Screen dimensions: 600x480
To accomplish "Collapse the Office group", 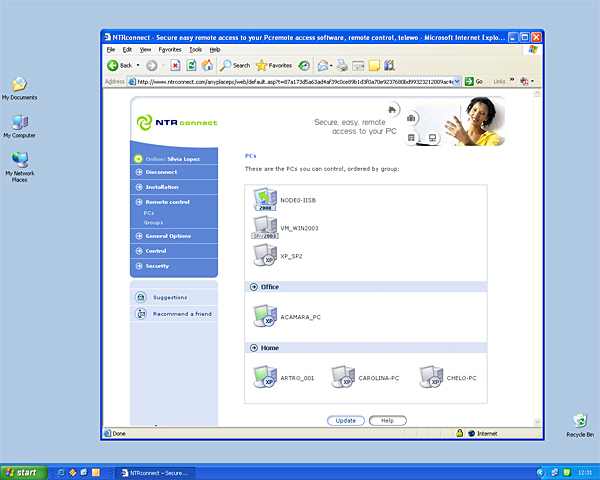I will click(254, 287).
